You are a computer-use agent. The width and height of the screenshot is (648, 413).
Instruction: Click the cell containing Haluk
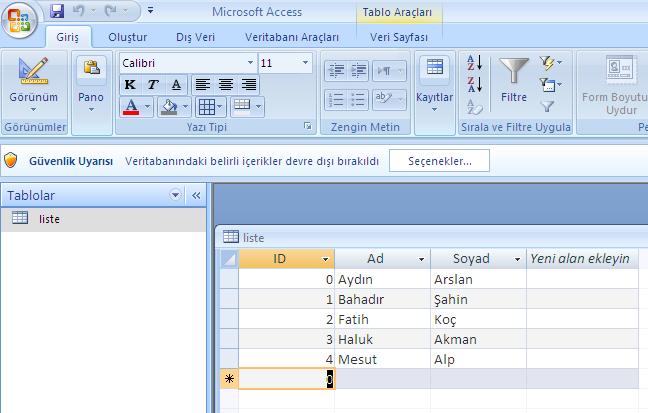(382, 339)
